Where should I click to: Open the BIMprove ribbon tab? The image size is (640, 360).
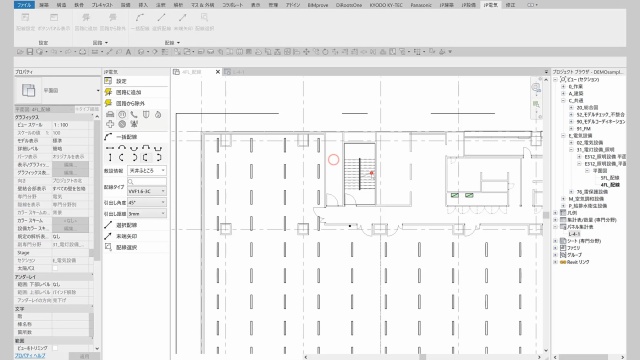click(x=318, y=5)
